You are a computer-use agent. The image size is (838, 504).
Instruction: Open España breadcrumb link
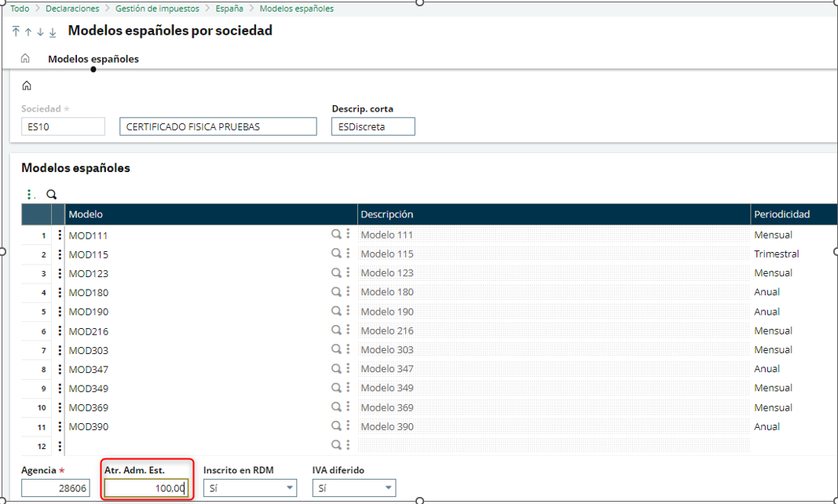pyautogui.click(x=229, y=9)
